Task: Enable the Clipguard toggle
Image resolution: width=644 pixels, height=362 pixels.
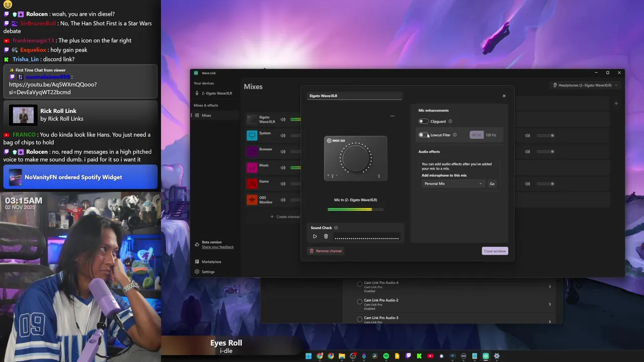Action: pos(423,121)
